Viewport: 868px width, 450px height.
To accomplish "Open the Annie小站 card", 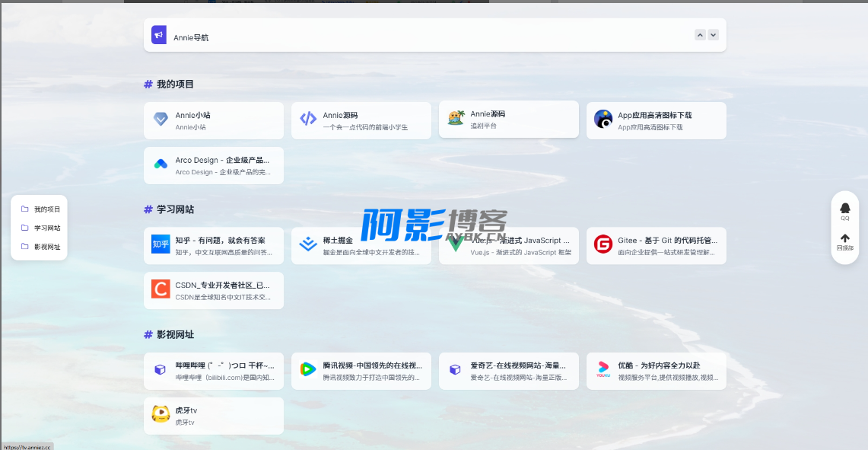I will click(x=213, y=120).
